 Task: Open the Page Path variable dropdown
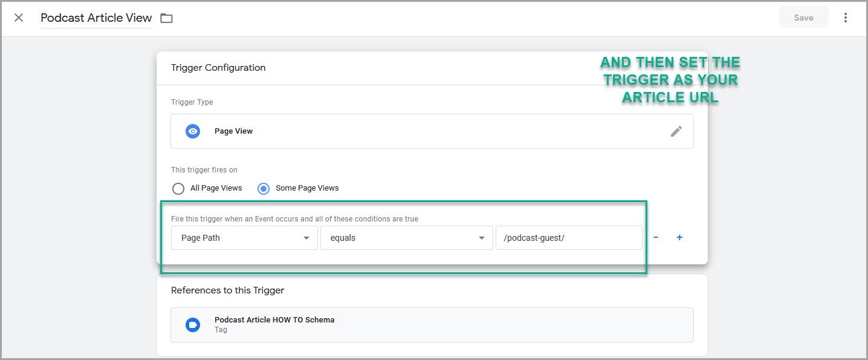point(244,237)
